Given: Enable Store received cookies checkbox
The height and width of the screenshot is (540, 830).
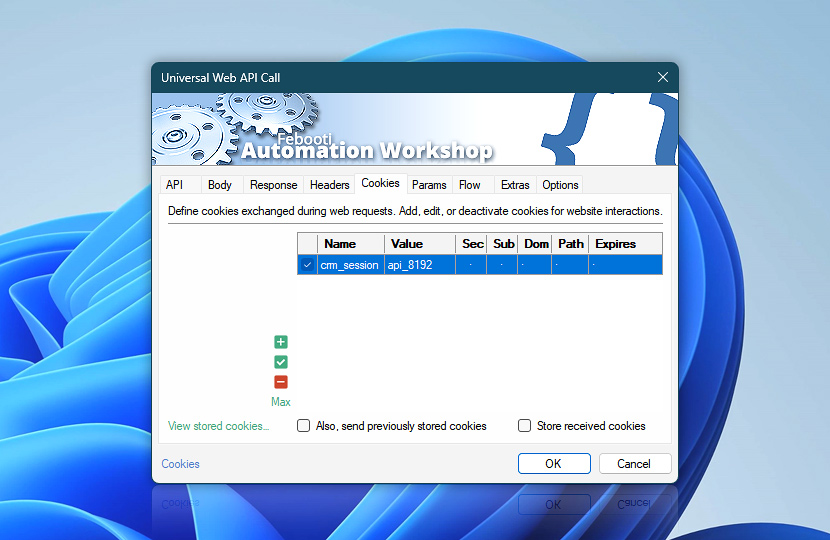Looking at the screenshot, I should click(x=524, y=426).
